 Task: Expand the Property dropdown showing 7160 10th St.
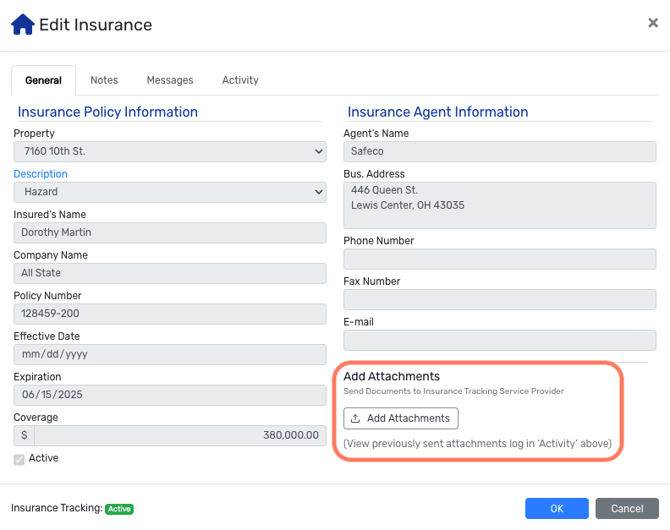[170, 151]
